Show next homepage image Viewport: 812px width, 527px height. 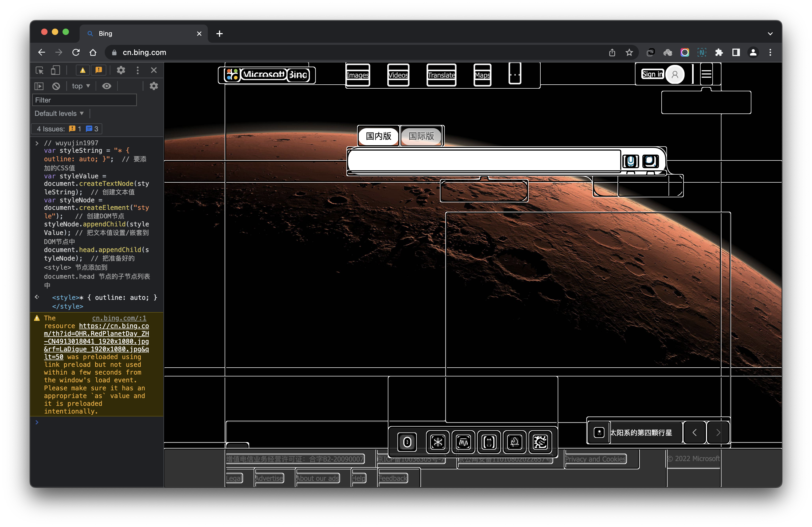coord(718,432)
